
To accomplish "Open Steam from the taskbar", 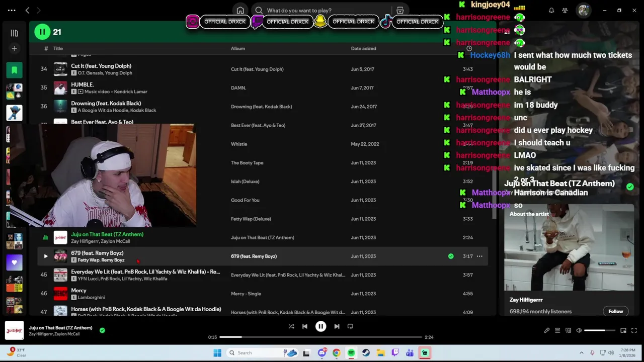I will coord(366,353).
